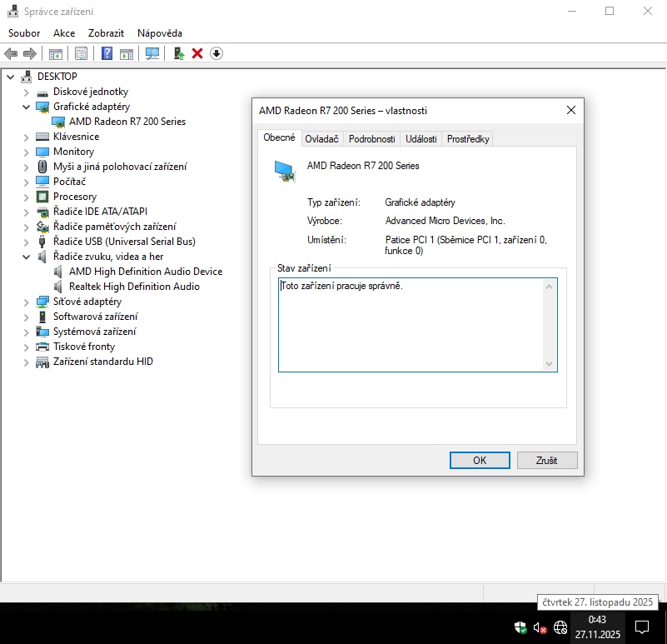Select Realtek High Definition Audio device
The image size is (667, 644).
[134, 287]
